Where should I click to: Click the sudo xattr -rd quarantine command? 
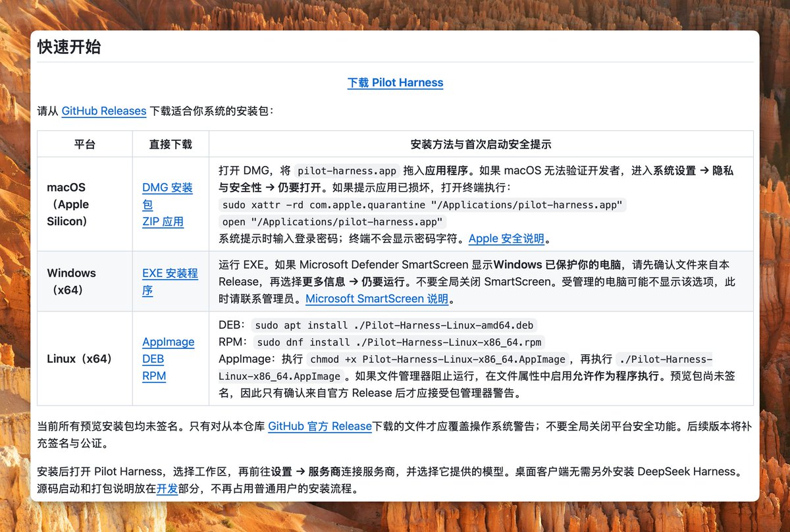pos(423,205)
